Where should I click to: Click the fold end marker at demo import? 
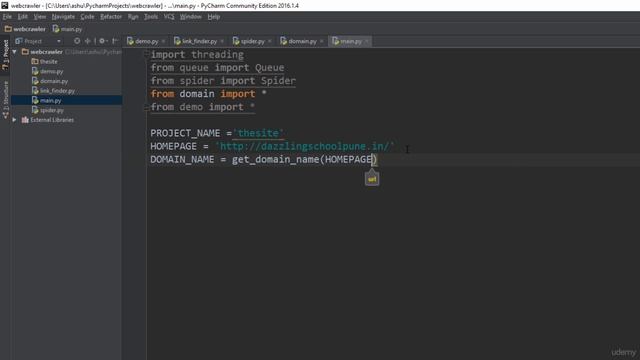click(x=147, y=107)
